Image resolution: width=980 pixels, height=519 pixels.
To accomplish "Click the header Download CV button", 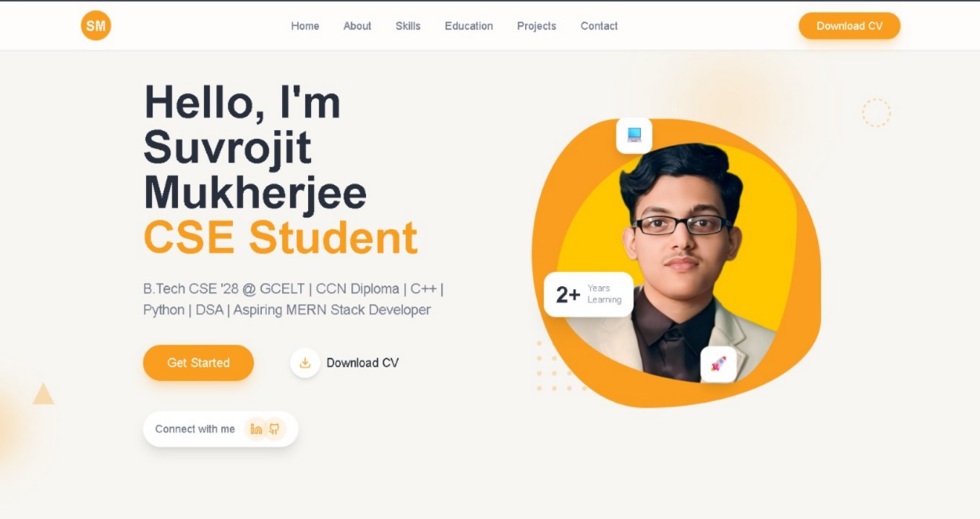I will point(849,26).
